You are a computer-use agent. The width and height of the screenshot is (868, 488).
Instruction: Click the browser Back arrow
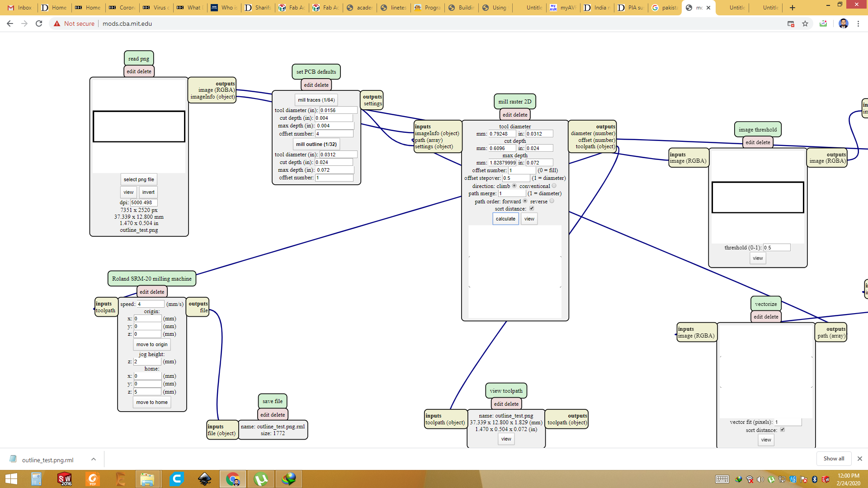point(10,23)
